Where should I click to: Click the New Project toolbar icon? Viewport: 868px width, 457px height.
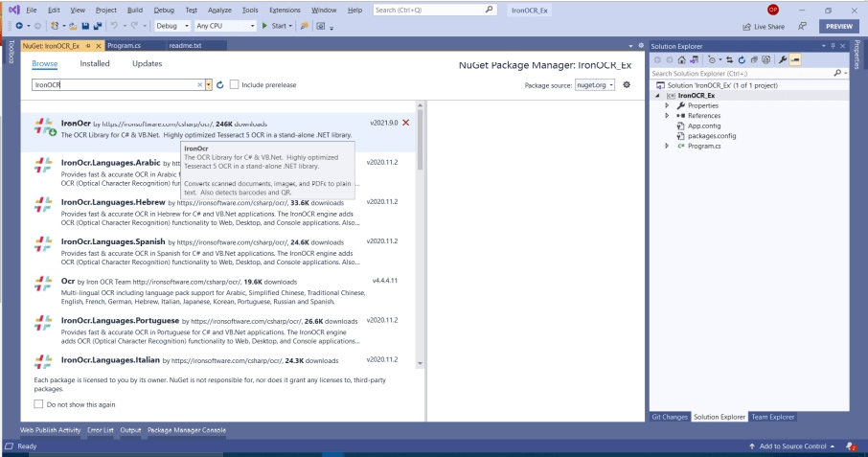tap(55, 26)
